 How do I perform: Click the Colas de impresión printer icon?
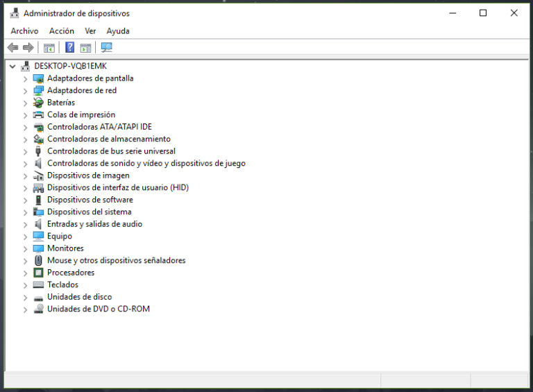(38, 114)
